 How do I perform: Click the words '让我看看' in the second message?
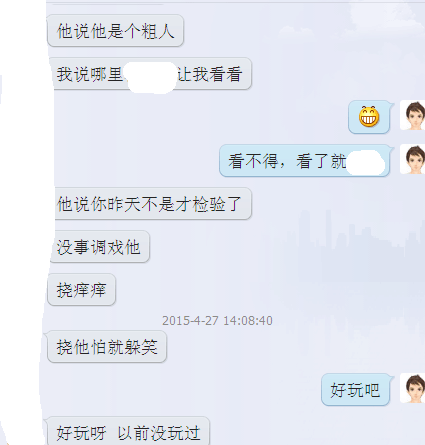(x=210, y=74)
